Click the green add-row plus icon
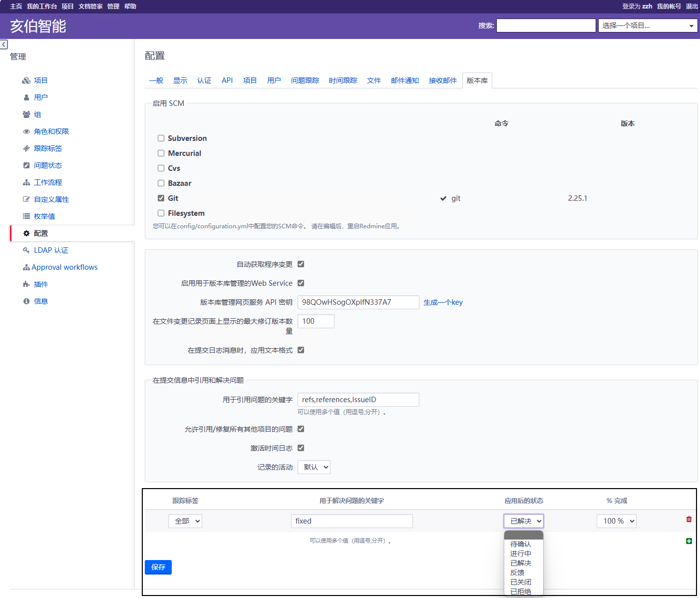 click(689, 541)
